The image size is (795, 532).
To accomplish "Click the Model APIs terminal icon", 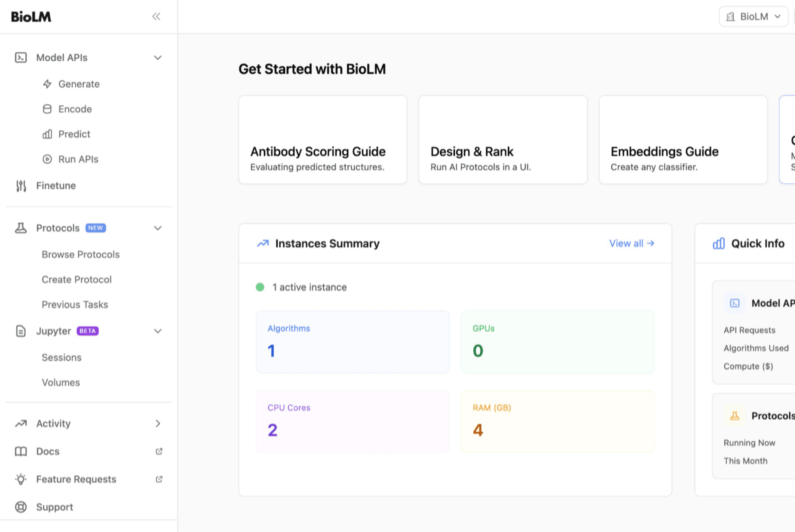I will coord(21,58).
